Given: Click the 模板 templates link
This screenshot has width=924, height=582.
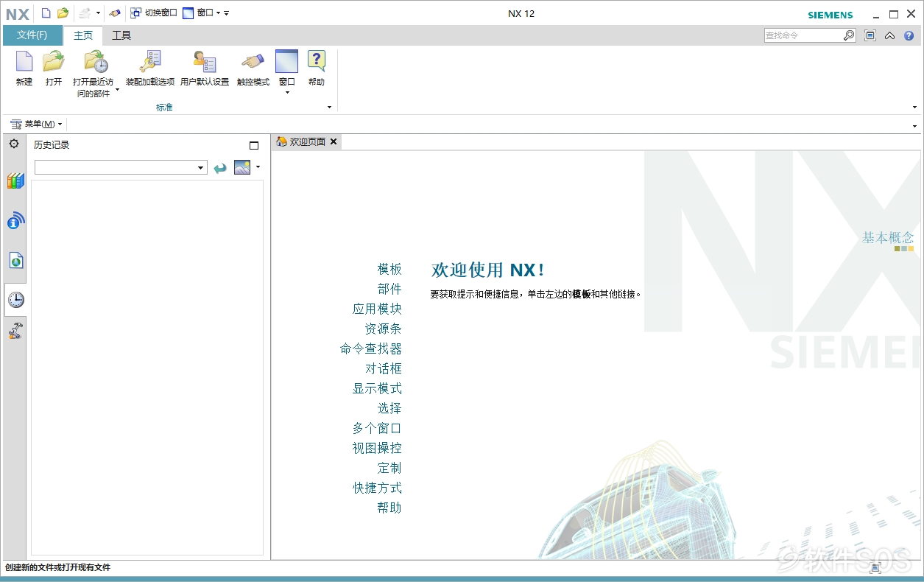Looking at the screenshot, I should (x=389, y=269).
